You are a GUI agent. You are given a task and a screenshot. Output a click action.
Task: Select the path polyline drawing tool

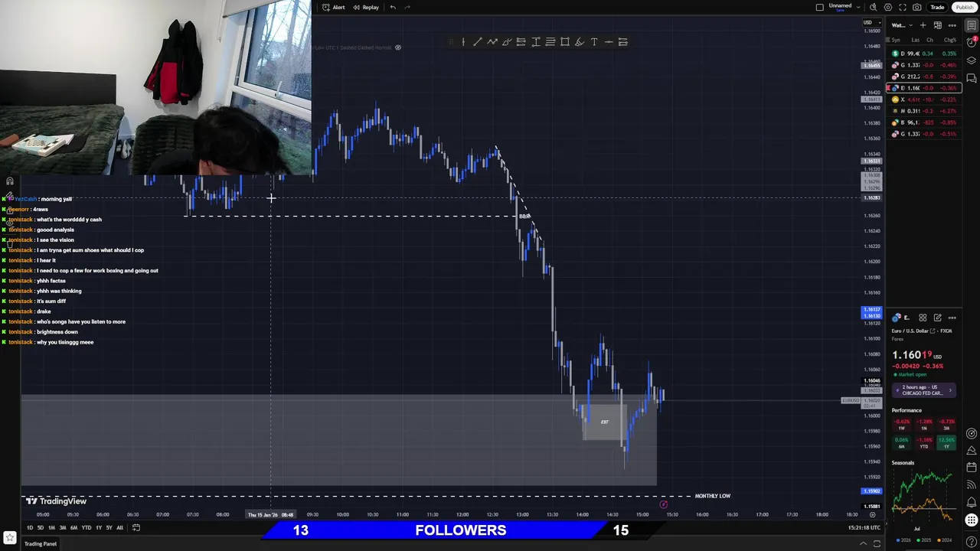492,42
